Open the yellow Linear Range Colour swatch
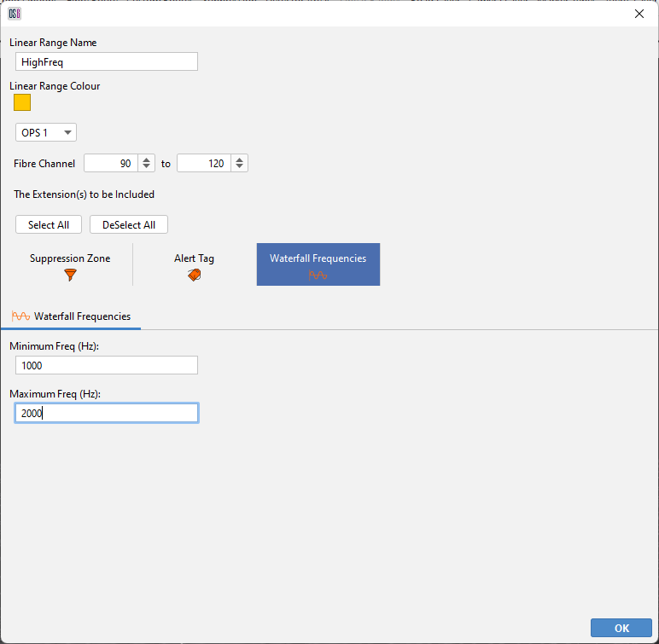This screenshot has width=659, height=644. point(22,102)
